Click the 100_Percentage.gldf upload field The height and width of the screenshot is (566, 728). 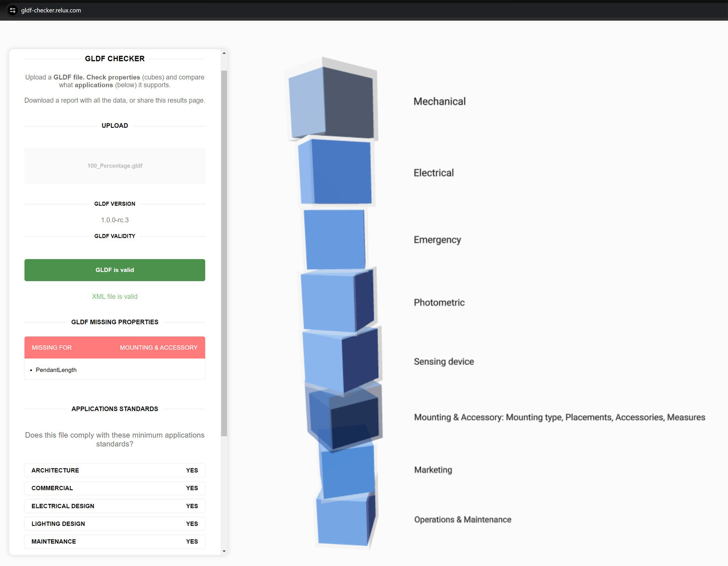(115, 166)
